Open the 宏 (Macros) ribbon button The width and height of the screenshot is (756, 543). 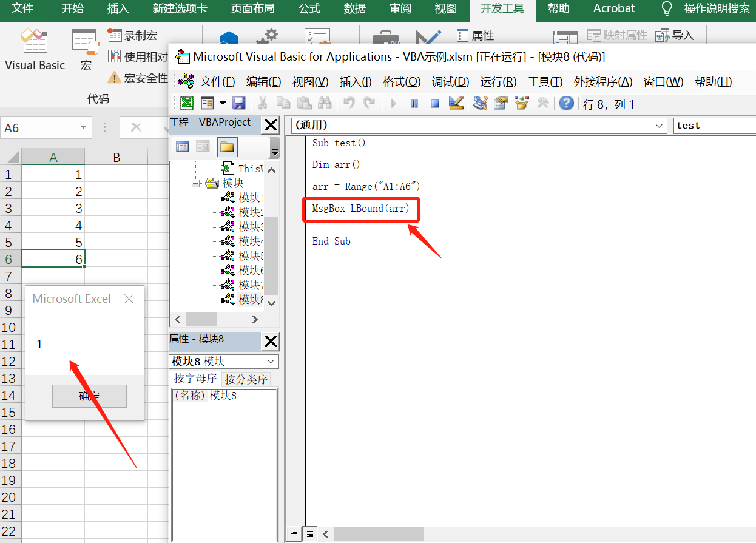pos(86,50)
